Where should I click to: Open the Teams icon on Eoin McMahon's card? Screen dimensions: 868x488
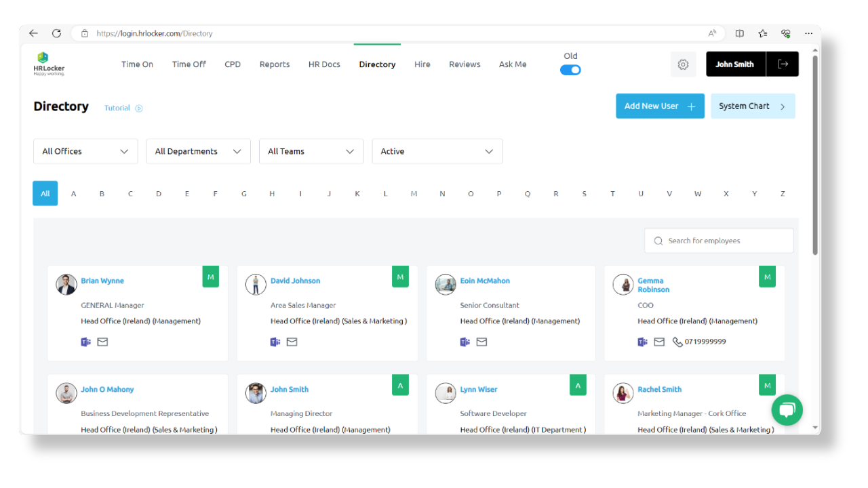[465, 342]
